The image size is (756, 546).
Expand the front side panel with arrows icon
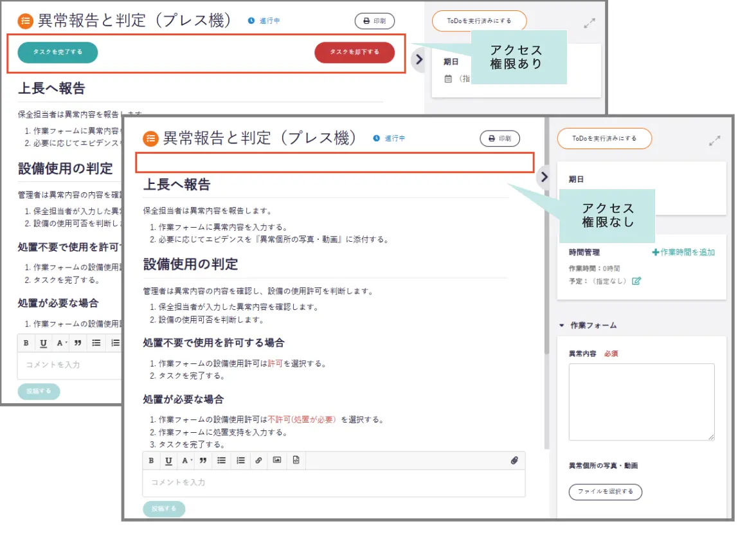click(715, 141)
